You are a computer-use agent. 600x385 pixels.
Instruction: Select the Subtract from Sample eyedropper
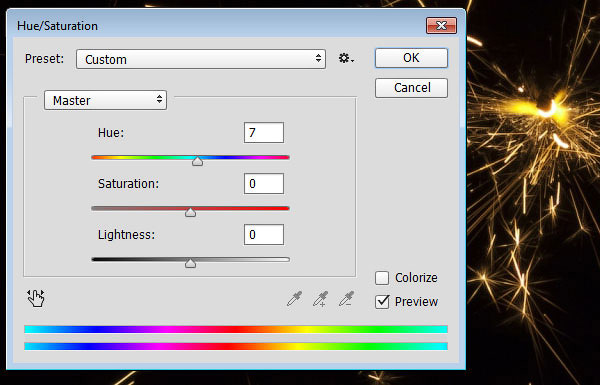[346, 299]
